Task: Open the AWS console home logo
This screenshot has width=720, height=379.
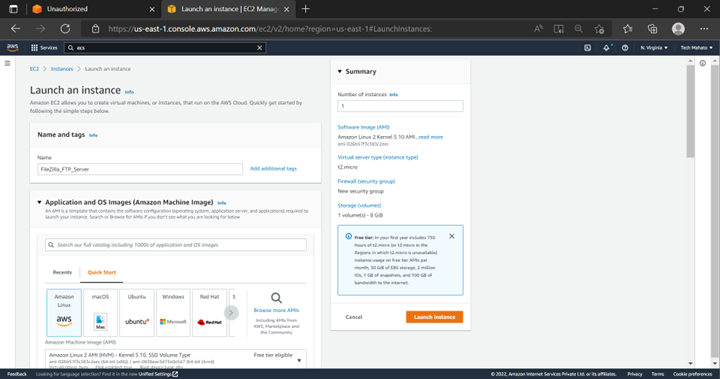Action: point(12,47)
